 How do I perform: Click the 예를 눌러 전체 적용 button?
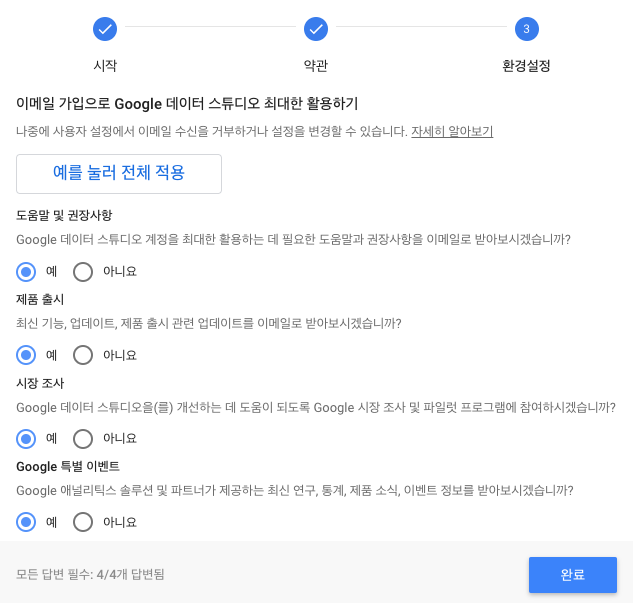119,174
